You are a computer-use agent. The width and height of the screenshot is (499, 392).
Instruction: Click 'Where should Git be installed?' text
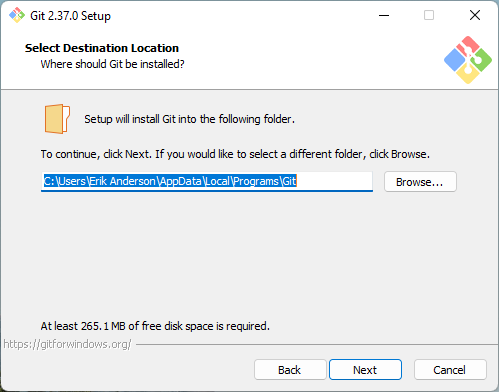click(x=112, y=64)
